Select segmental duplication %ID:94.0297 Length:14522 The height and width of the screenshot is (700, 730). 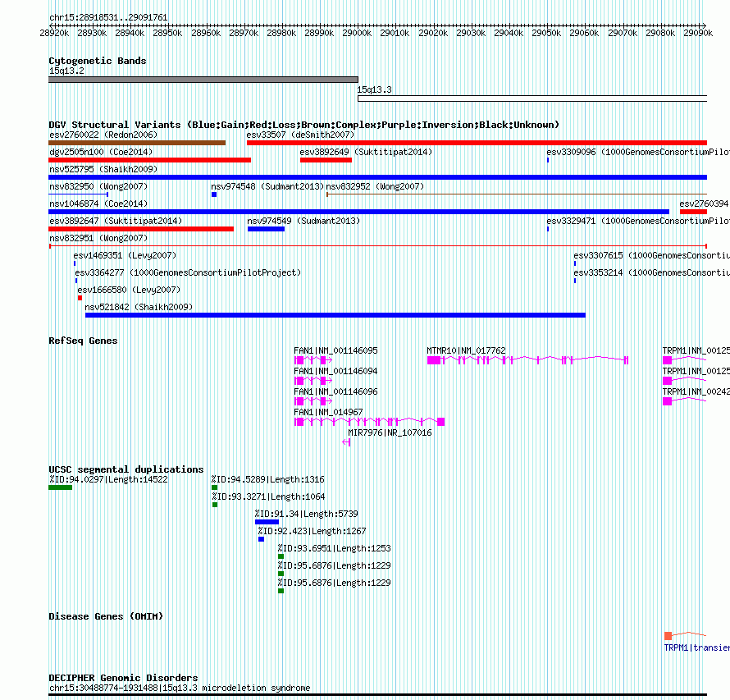60,487
